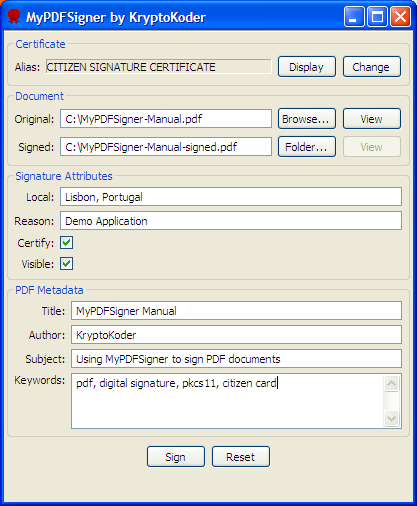Focus the Subject metadata field
Viewport: 417px width, 506px height.
click(236, 359)
